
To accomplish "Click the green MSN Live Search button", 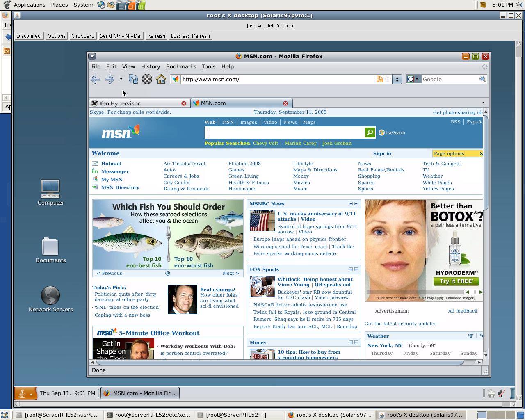I will click(370, 132).
